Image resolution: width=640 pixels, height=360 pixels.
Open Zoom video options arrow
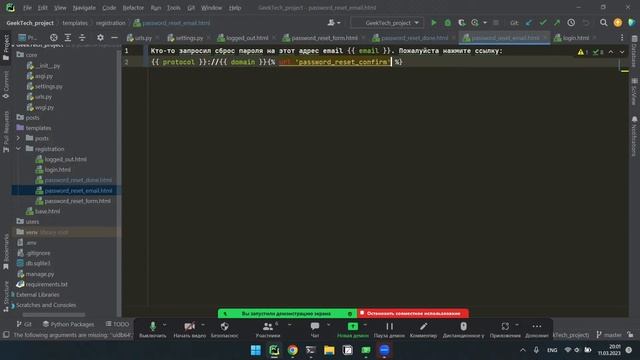203,325
